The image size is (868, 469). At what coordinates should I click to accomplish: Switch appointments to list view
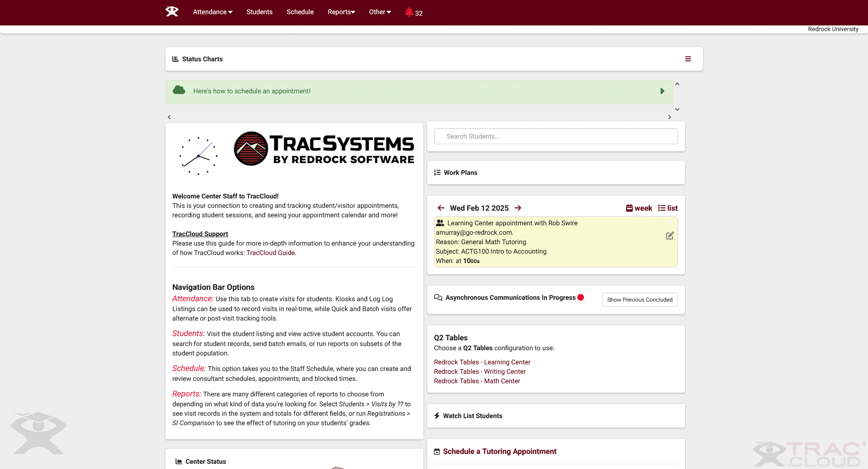668,208
